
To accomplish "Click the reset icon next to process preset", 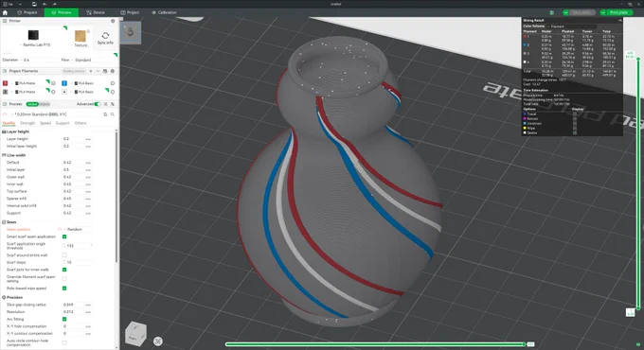I will (5, 114).
